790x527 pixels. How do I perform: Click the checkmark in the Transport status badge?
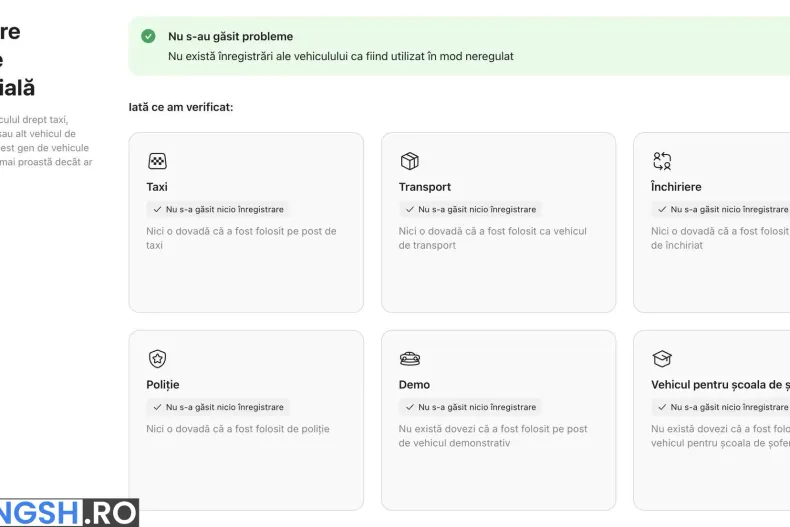tap(410, 210)
